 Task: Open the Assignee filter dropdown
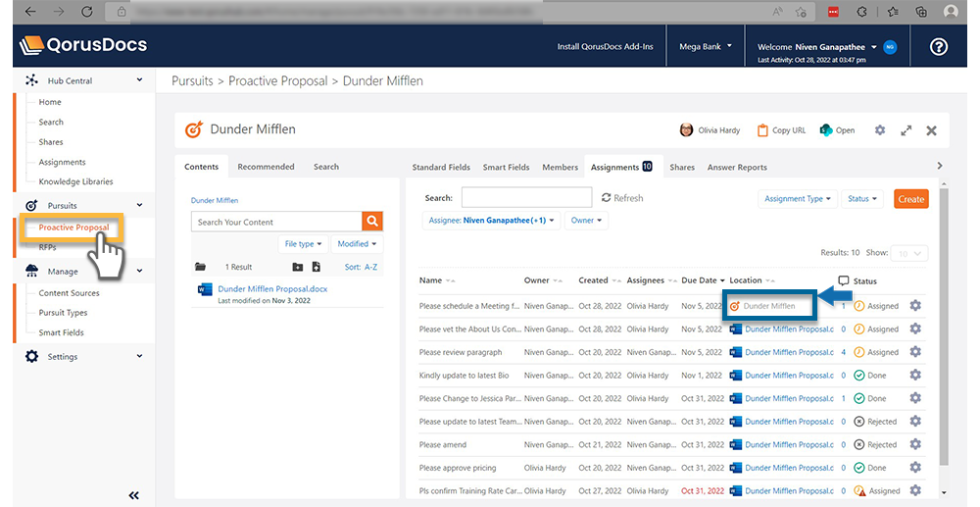[493, 221]
